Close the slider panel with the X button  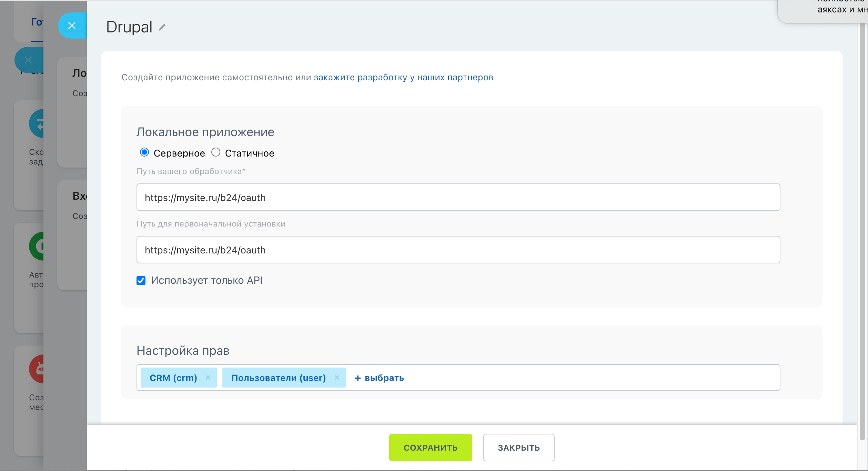click(72, 26)
